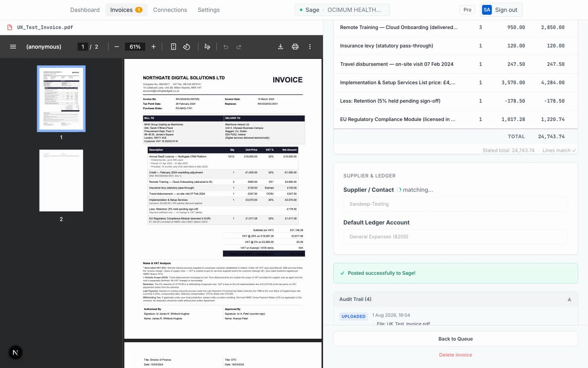Click the INVOICE heading in the PDF
The height and width of the screenshot is (368, 588).
[287, 80]
